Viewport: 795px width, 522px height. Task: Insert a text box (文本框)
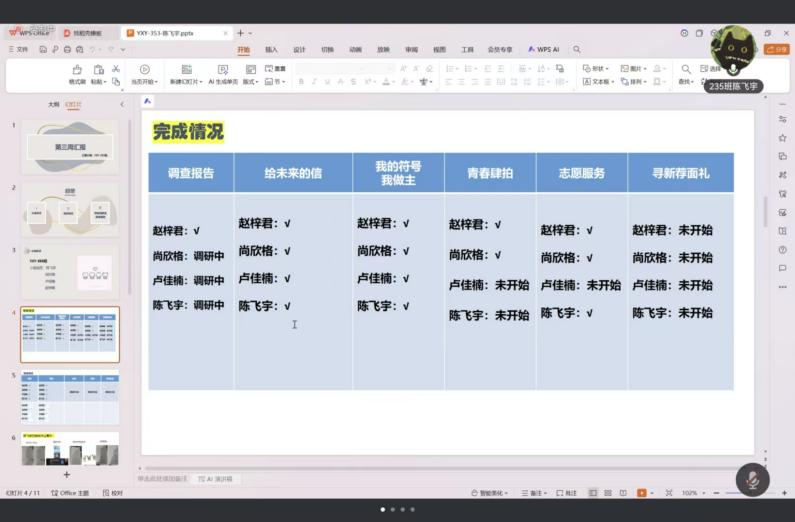tap(596, 82)
